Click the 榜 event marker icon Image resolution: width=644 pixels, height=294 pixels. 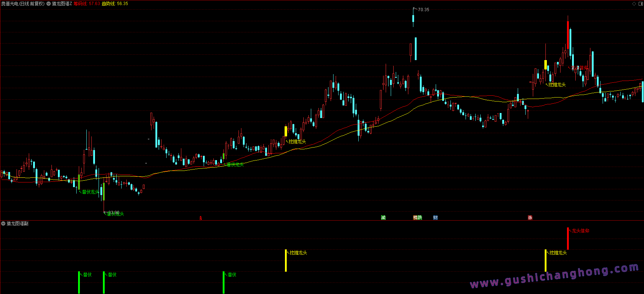click(415, 218)
